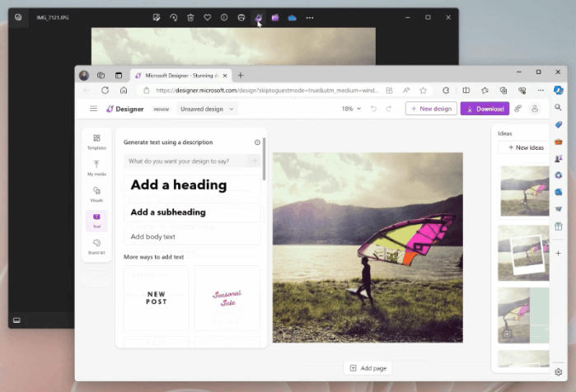Open Edge sidebar search icon

click(558, 107)
